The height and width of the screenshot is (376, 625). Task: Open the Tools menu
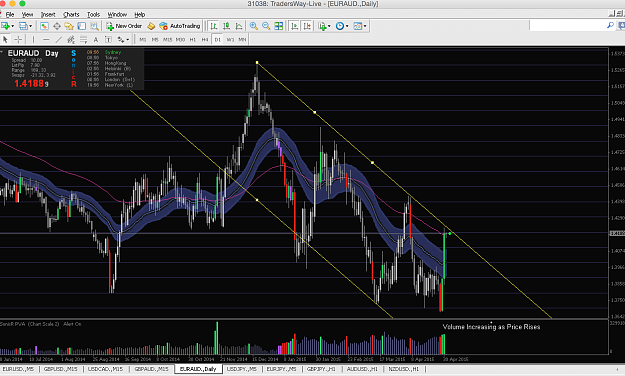tap(93, 14)
